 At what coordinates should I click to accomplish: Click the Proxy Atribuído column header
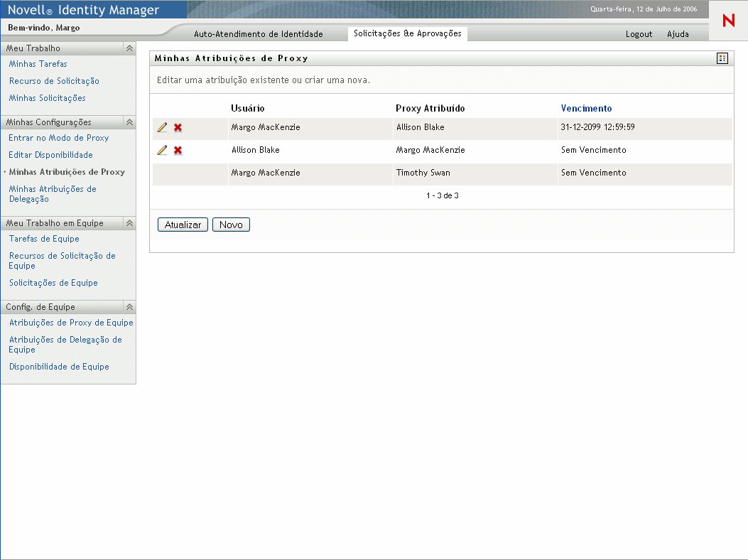point(430,108)
